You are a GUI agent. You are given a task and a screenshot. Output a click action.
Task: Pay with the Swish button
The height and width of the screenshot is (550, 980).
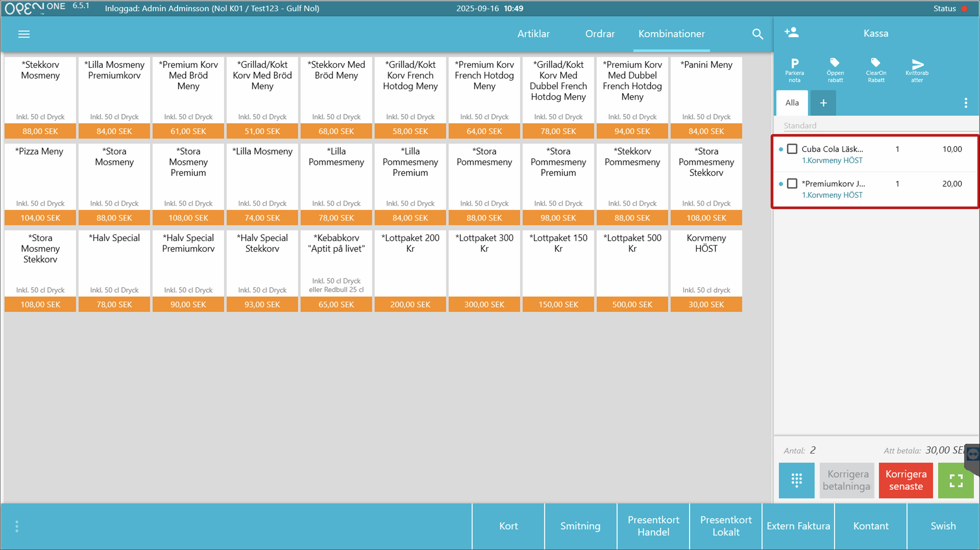(943, 526)
